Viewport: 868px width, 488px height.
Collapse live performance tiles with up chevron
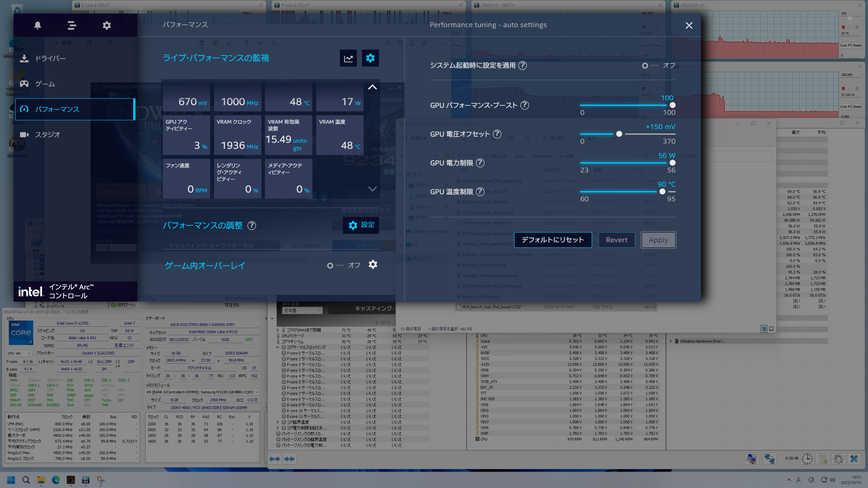[x=372, y=87]
